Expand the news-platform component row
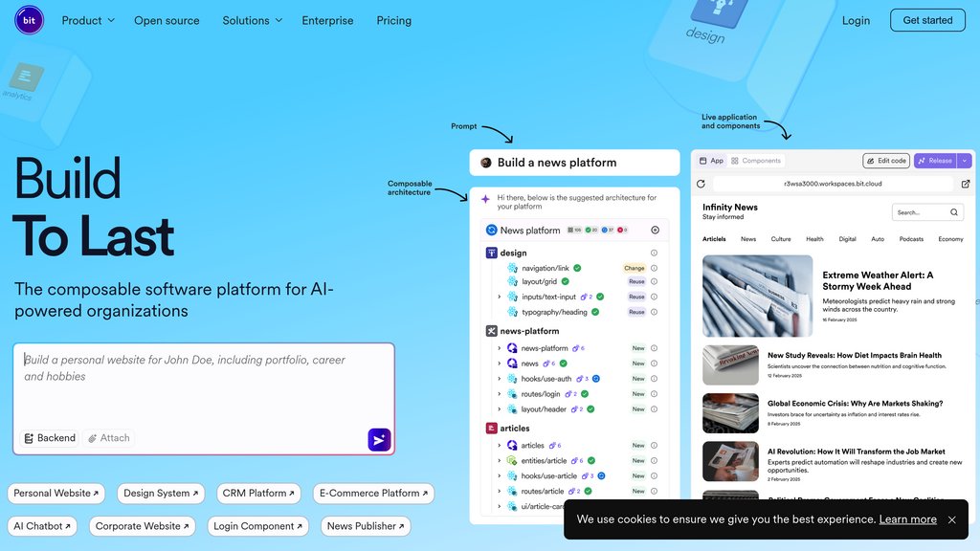Viewport: 980px width, 551px height. [499, 348]
